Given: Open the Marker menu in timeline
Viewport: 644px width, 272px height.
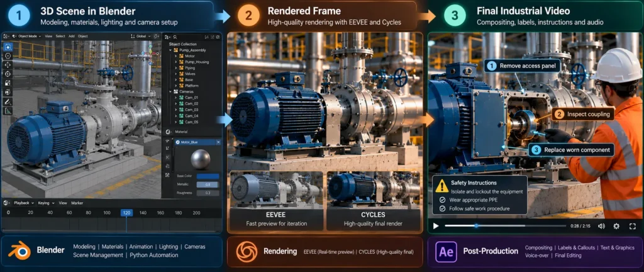Looking at the screenshot, I should [77, 203].
